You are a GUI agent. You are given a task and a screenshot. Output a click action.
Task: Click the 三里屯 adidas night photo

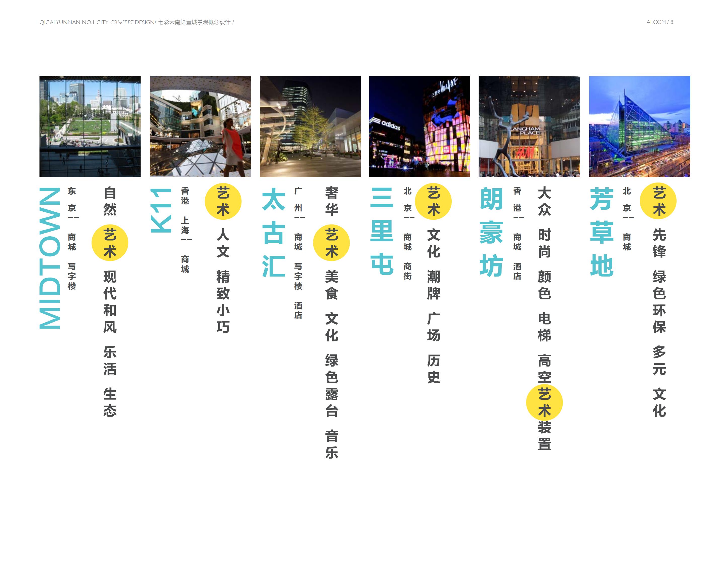pos(420,127)
